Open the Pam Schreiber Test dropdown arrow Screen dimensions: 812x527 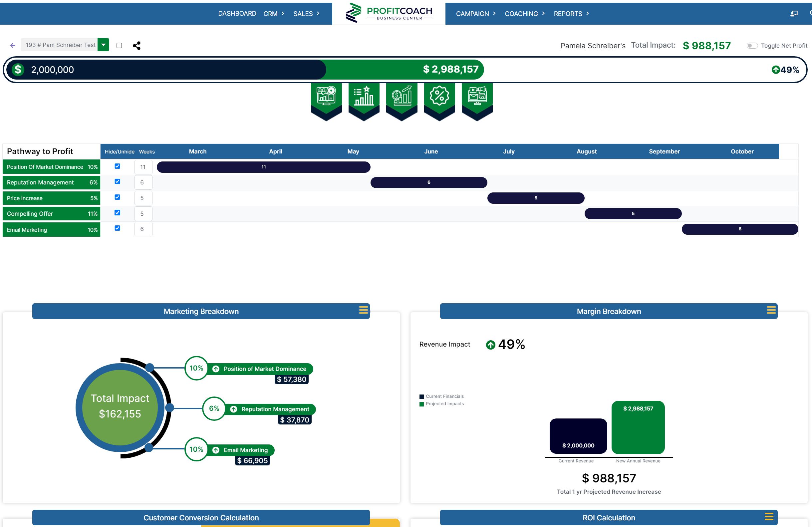coord(103,45)
